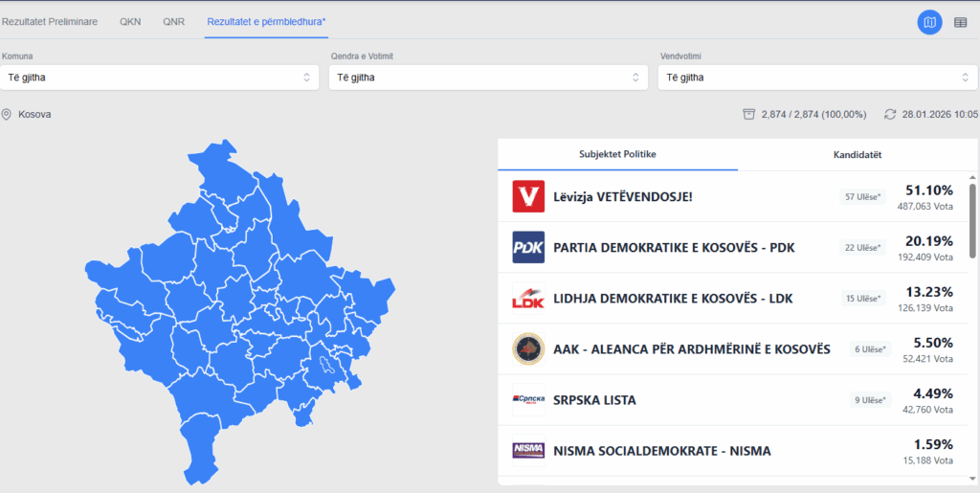Click the refresh timestamp icon

[x=890, y=114]
